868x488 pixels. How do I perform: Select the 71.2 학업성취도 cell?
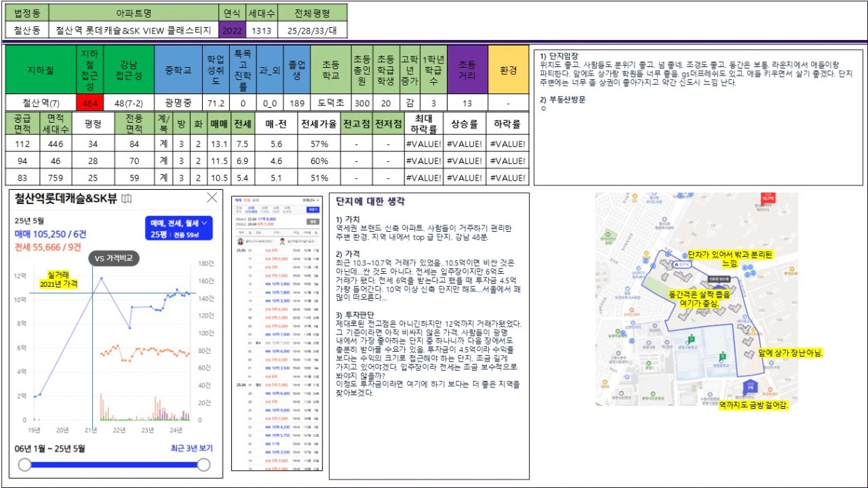pos(216,103)
